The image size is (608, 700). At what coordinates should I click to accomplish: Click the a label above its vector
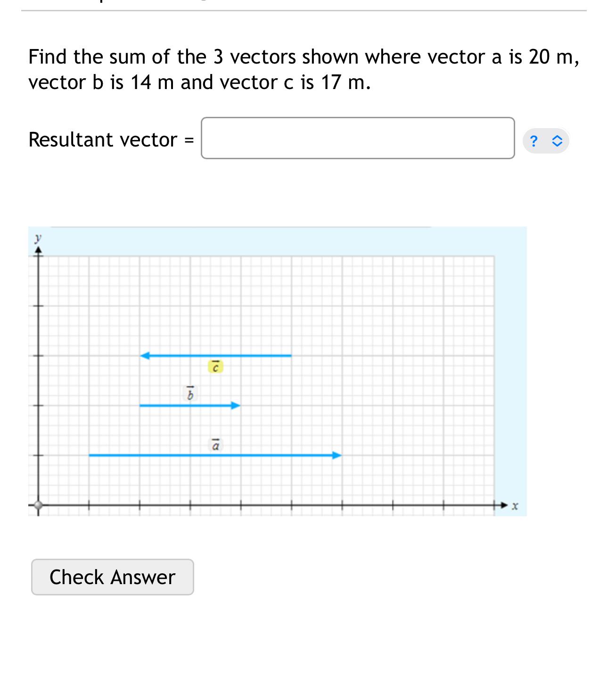point(215,444)
